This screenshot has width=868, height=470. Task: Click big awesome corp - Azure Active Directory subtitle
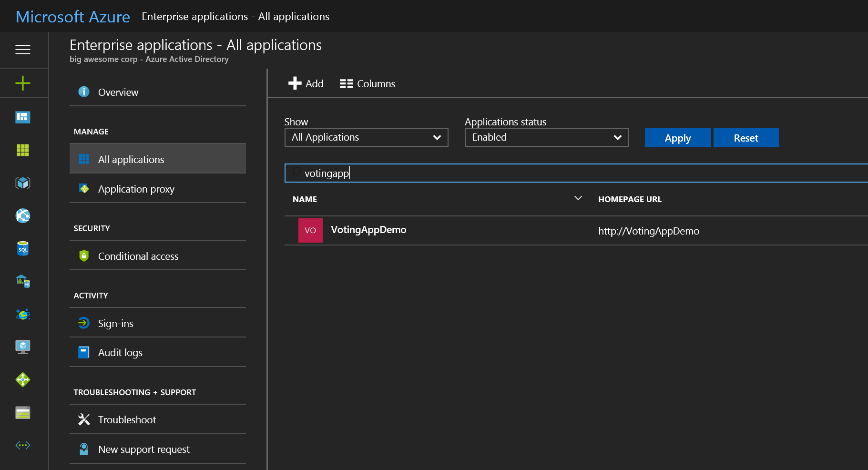coord(149,59)
